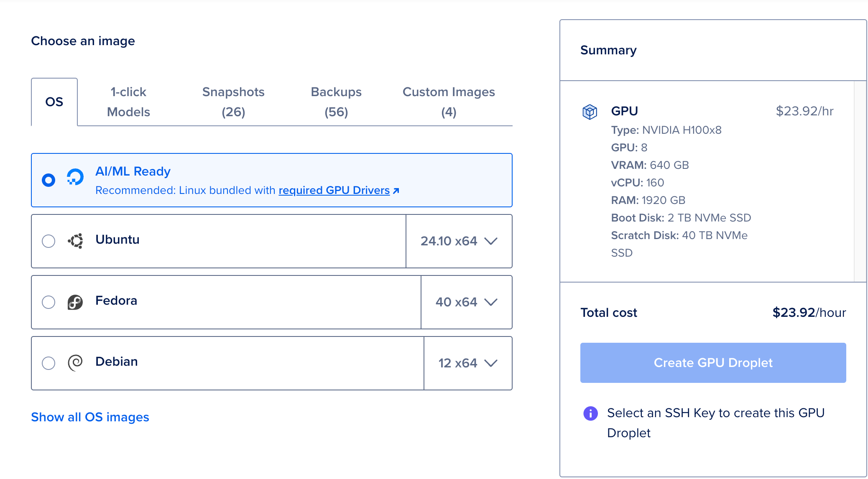This screenshot has height=479, width=868.
Task: Choose the Fedora radio button
Action: click(49, 302)
